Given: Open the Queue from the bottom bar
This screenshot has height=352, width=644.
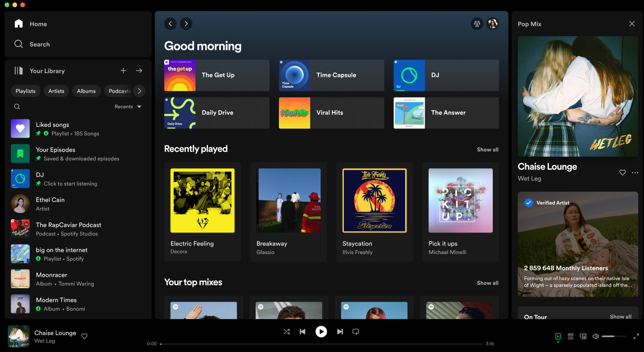Looking at the screenshot, I should pos(571,336).
